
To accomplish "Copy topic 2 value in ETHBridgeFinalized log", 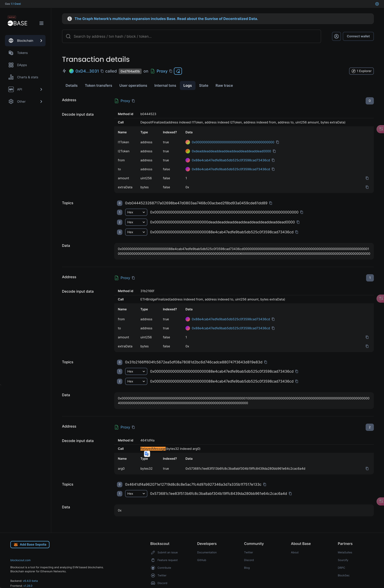I will pos(297,381).
